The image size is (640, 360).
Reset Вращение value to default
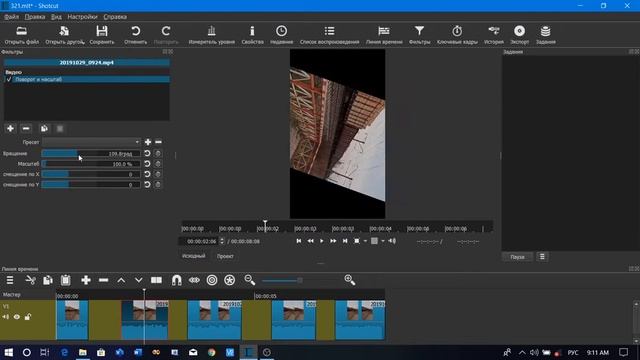coord(147,153)
